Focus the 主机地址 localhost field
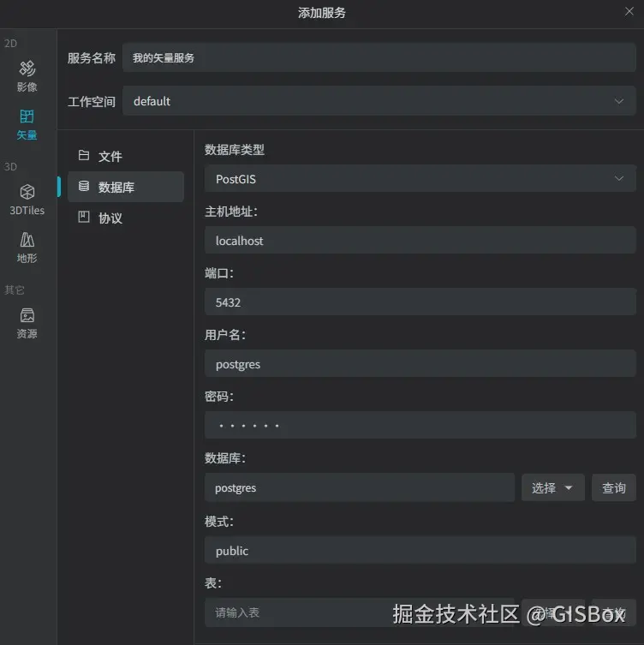The width and height of the screenshot is (644, 645). [420, 240]
